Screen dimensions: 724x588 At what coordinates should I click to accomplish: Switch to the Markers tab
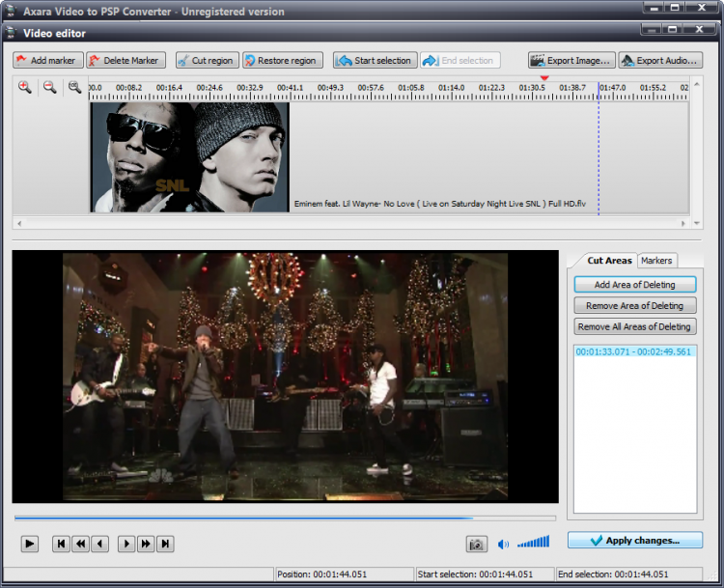(656, 261)
